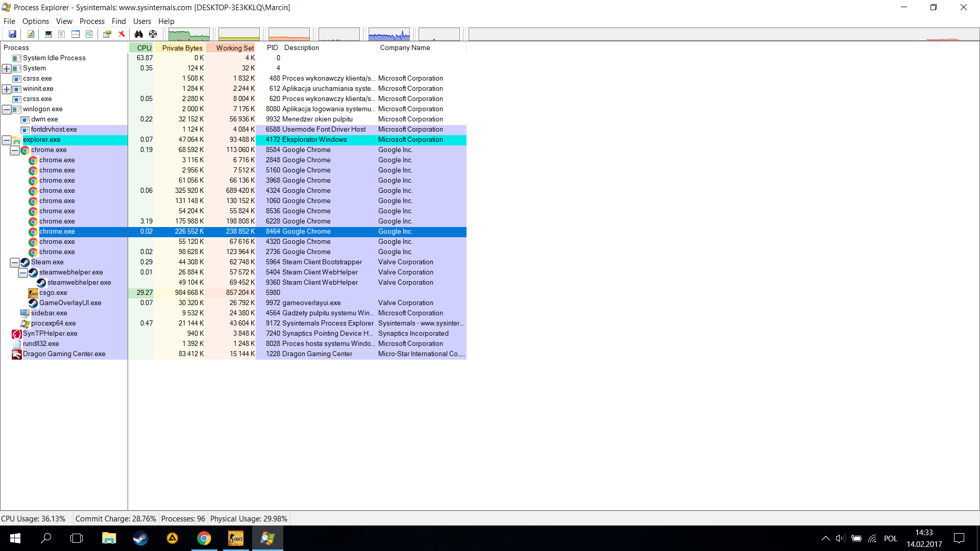Select the dwm.exe process row

click(234, 119)
